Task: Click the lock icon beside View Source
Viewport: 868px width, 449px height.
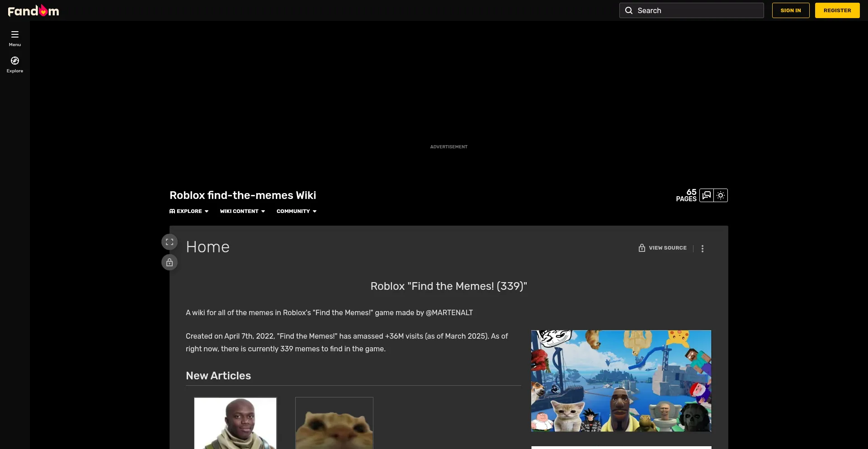Action: pos(642,248)
